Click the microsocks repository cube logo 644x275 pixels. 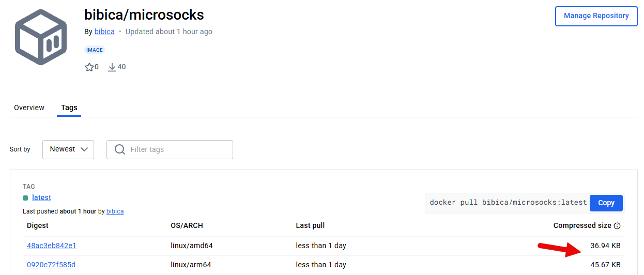[x=41, y=37]
